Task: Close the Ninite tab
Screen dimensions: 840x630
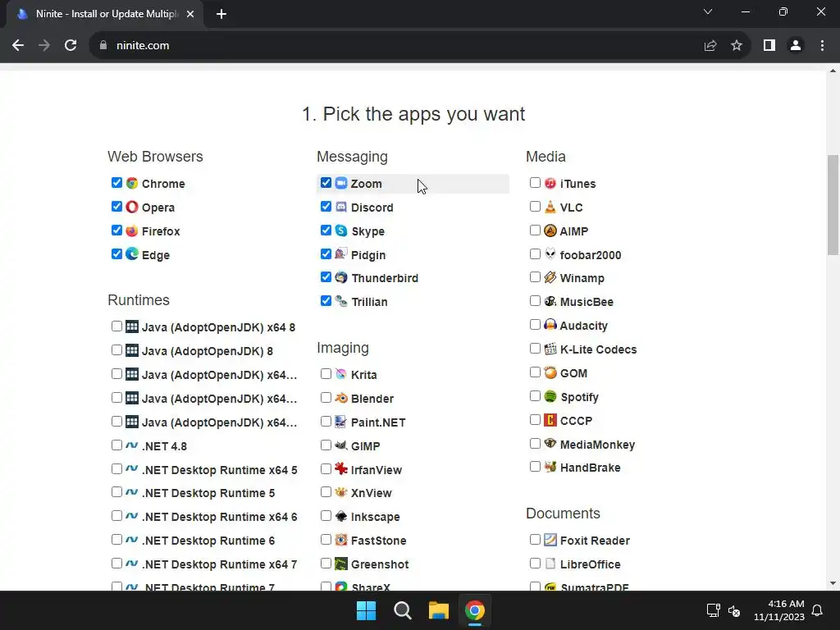Action: 190,14
